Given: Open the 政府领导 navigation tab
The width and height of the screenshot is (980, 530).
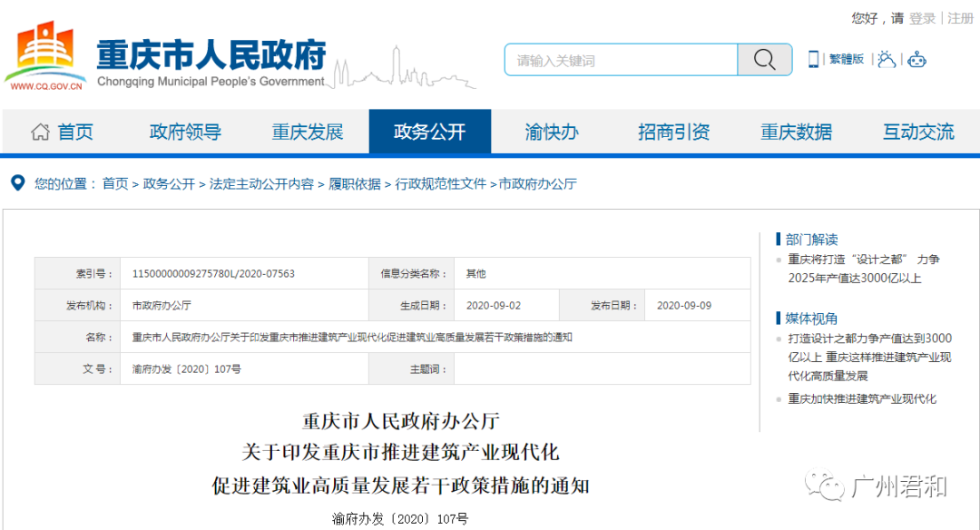Looking at the screenshot, I should (185, 132).
